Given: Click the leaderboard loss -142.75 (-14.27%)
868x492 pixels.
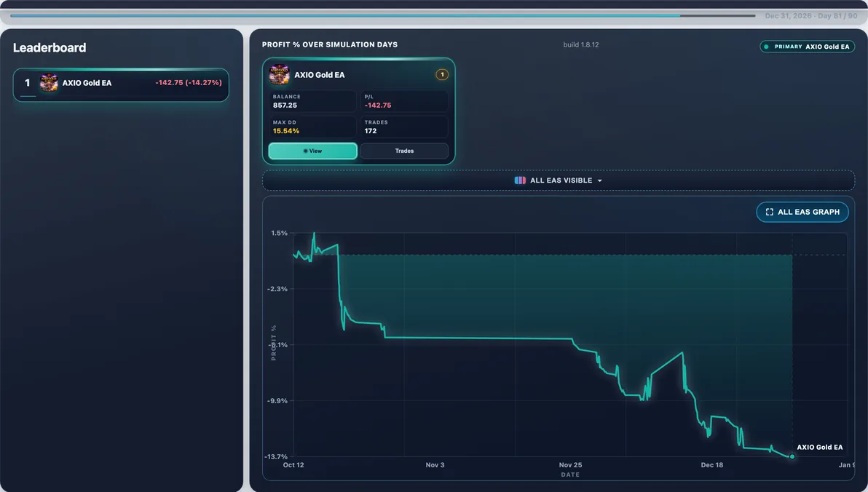Looking at the screenshot, I should 188,82.
